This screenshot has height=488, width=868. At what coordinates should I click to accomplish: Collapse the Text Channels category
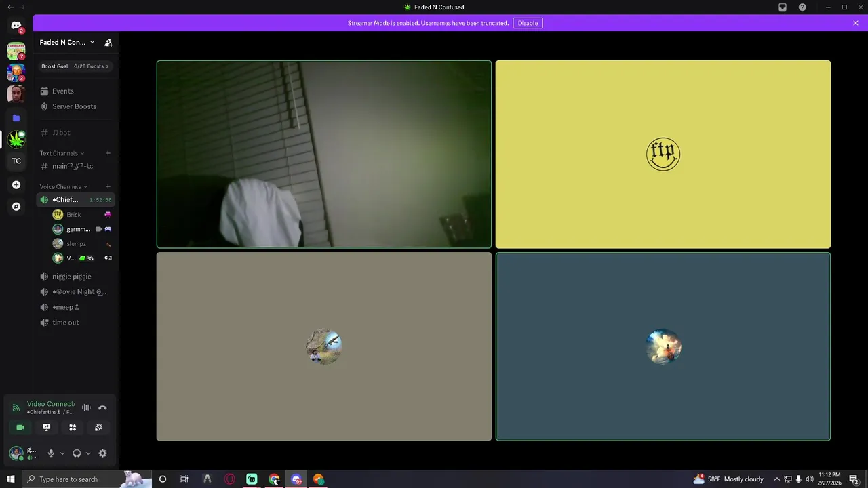[x=62, y=153]
